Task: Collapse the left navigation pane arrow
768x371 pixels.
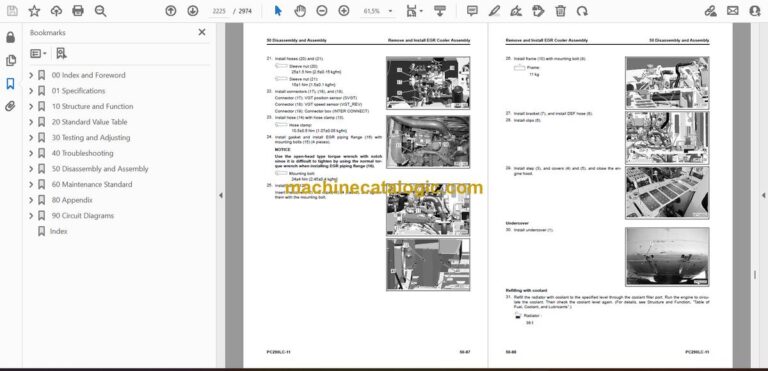Action: (220, 195)
